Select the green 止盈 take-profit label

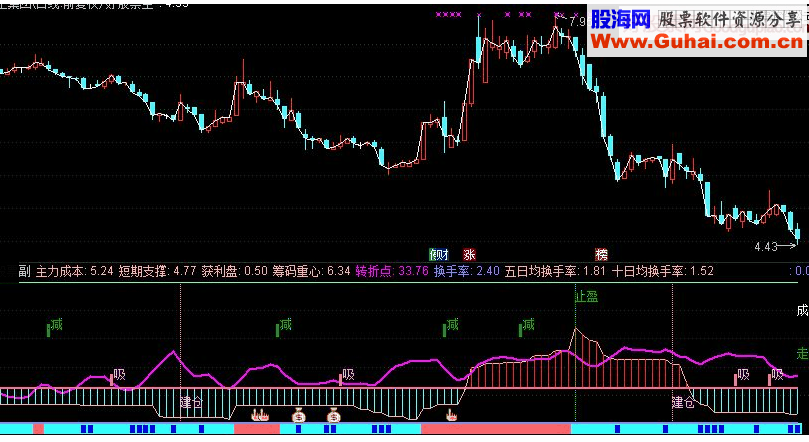click(587, 297)
